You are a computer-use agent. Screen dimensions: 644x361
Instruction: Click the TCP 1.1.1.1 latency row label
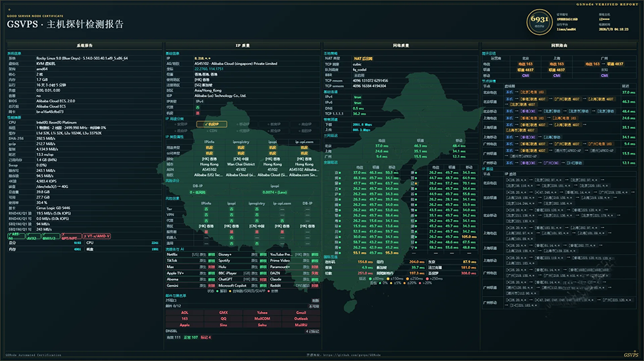pos(334,114)
